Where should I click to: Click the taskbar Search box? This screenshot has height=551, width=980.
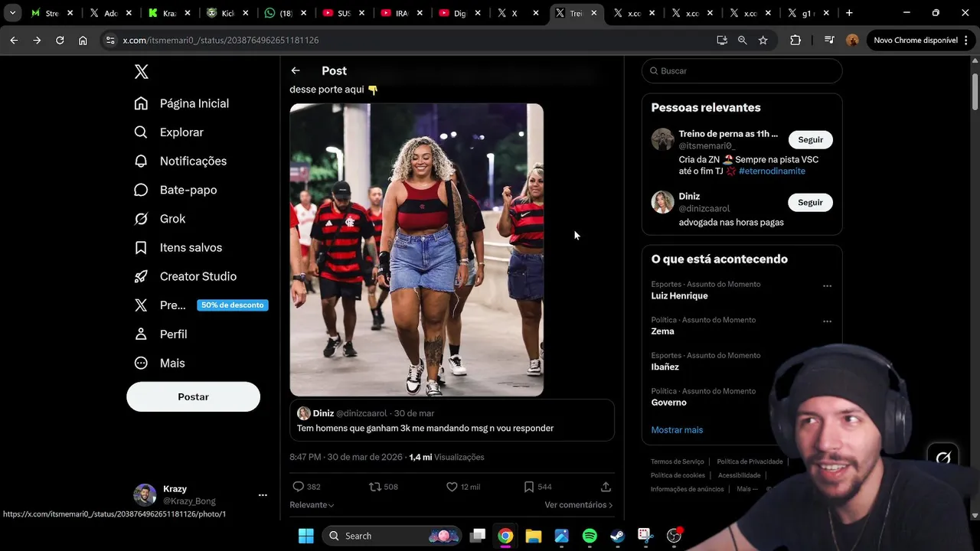point(391,536)
